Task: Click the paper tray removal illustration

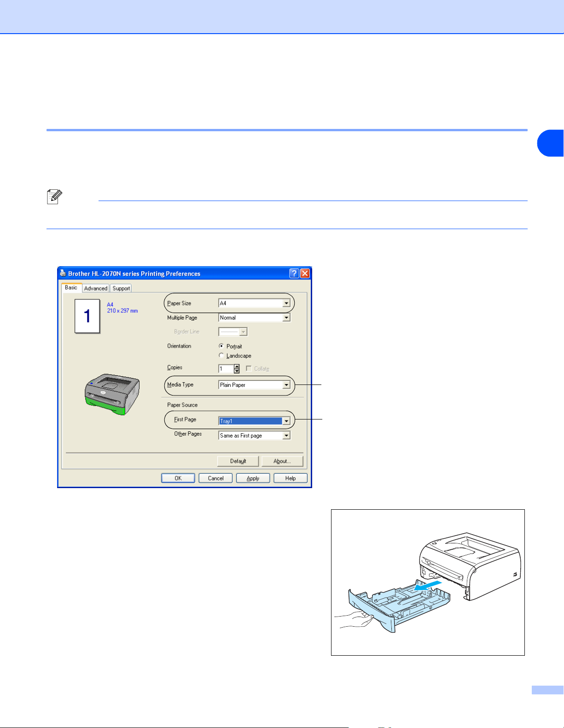Action: 428,582
